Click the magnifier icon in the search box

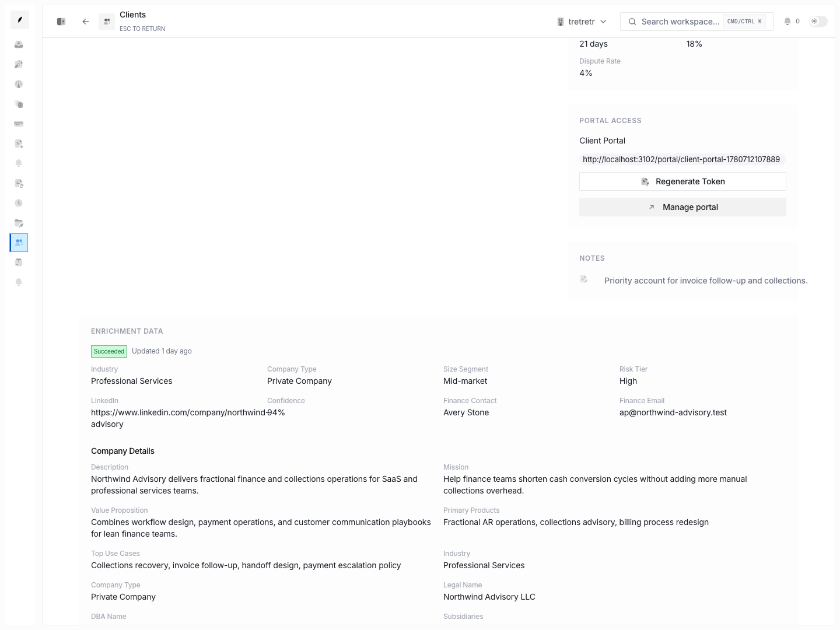click(632, 22)
